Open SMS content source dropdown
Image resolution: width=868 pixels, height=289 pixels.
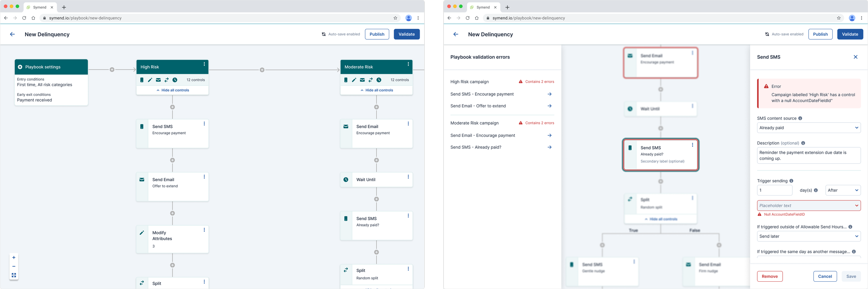point(809,128)
